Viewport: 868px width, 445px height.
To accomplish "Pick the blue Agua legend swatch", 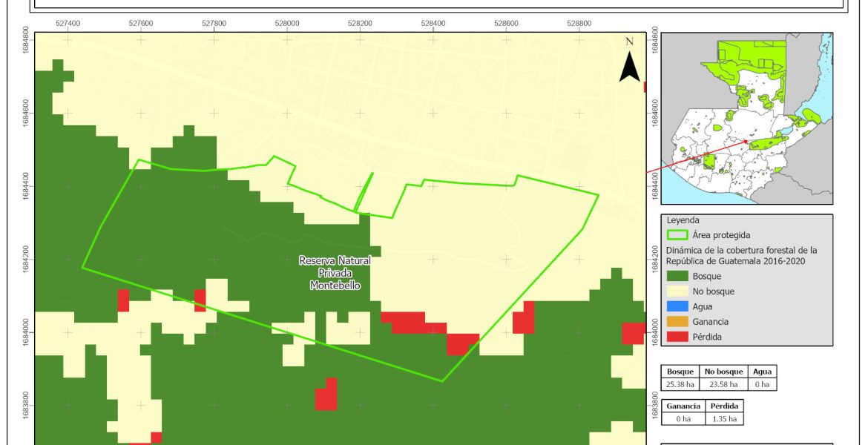I will pos(677,306).
